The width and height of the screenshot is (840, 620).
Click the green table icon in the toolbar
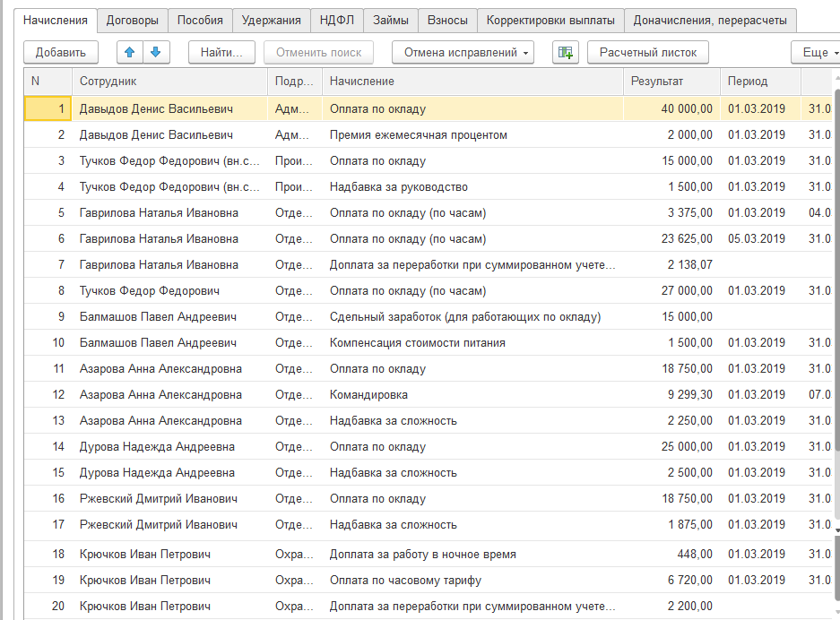565,53
